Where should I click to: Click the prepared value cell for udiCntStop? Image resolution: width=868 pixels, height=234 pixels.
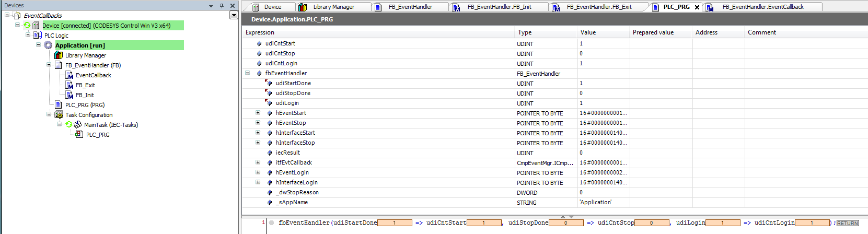click(x=661, y=54)
